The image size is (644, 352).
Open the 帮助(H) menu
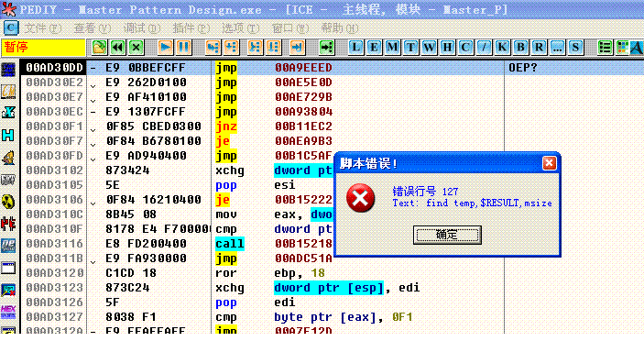tap(340, 28)
